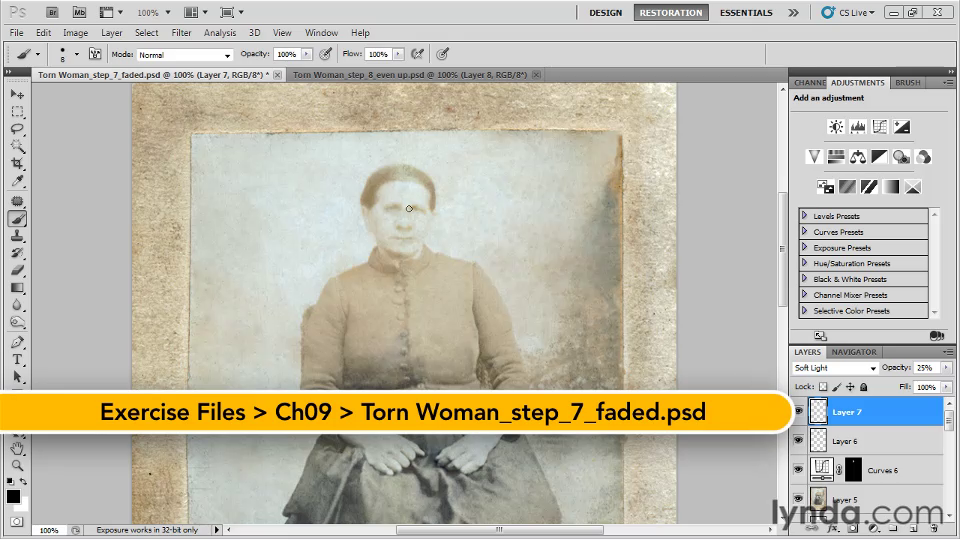Select the Spot Healing Brush tool
This screenshot has width=960, height=540.
(x=17, y=201)
